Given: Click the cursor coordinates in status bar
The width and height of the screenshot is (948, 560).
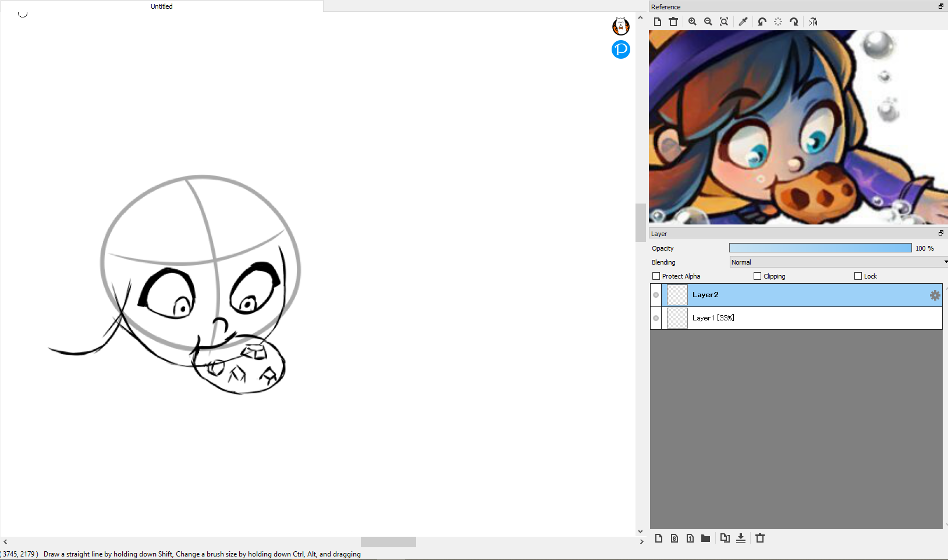Looking at the screenshot, I should (20, 554).
